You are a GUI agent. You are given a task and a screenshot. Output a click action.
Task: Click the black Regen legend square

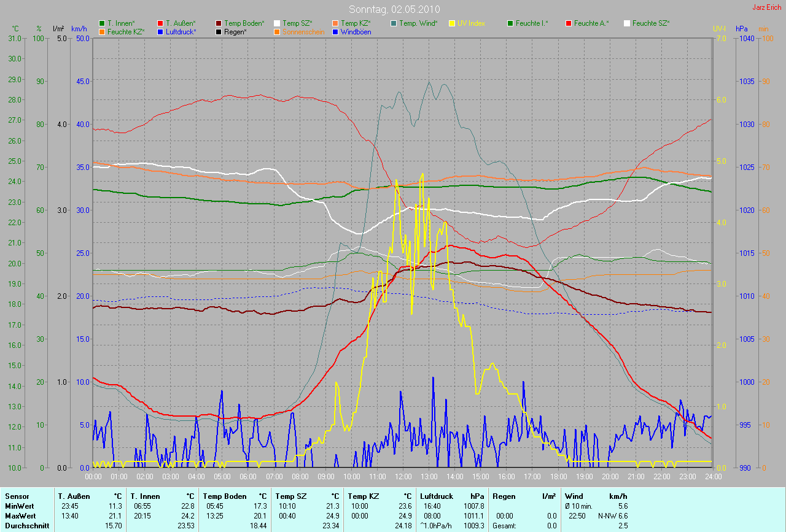pos(219,31)
